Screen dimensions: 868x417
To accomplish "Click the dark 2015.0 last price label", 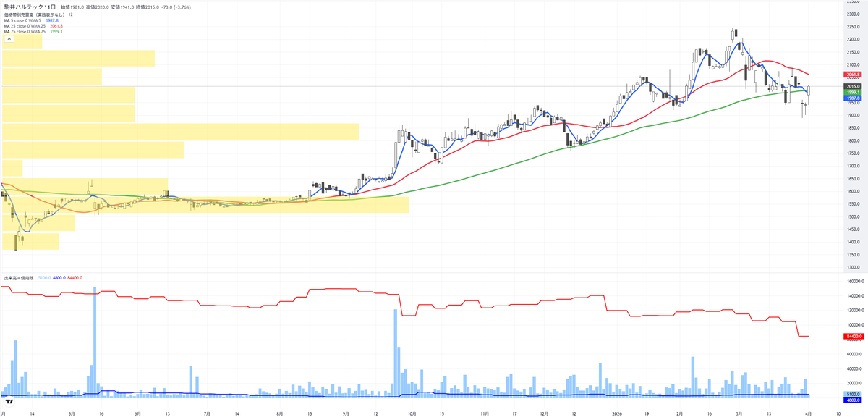I will 851,87.
